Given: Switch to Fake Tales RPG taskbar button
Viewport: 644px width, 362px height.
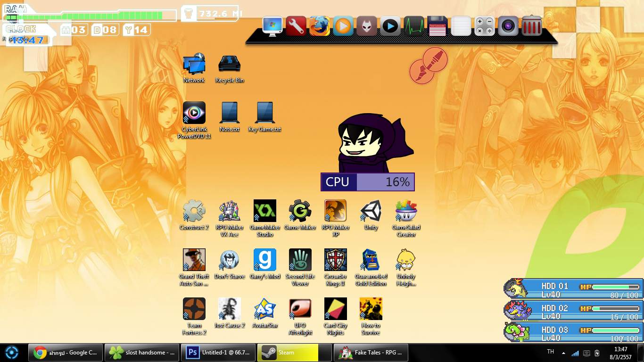Looking at the screenshot, I should click(x=371, y=353).
